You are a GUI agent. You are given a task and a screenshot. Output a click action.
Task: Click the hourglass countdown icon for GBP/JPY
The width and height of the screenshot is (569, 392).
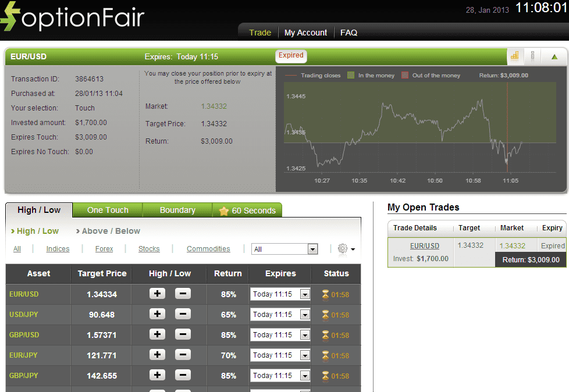click(324, 375)
